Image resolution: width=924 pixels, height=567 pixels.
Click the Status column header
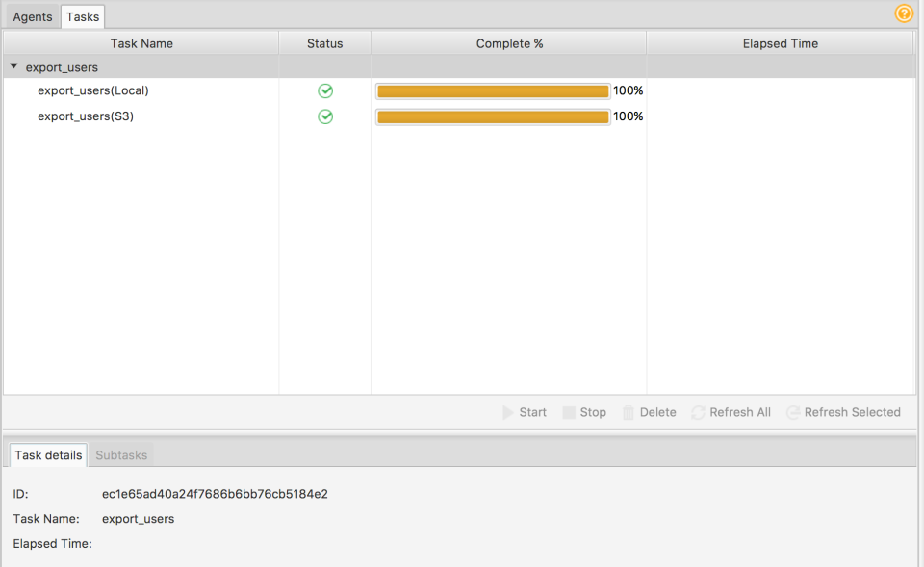(324, 43)
